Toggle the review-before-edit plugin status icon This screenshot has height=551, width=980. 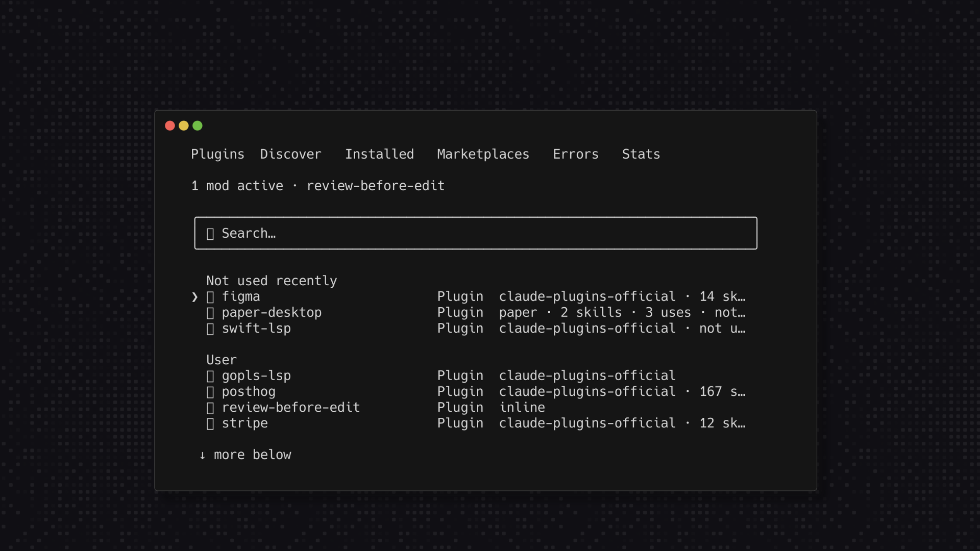coord(210,408)
